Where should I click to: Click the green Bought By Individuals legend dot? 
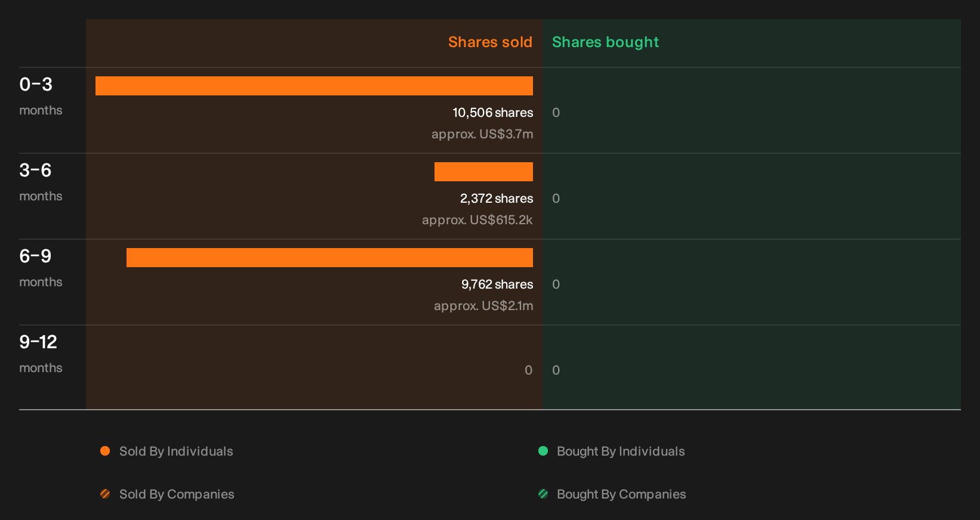point(543,451)
